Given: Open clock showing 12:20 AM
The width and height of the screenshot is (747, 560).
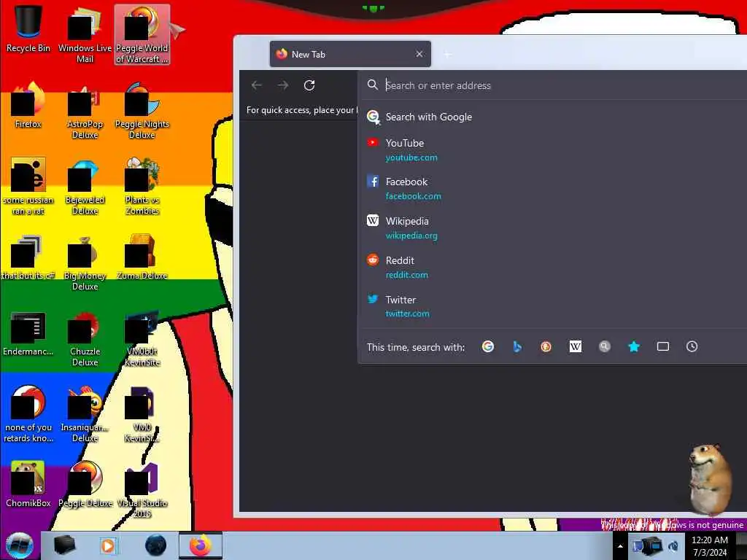Looking at the screenshot, I should 709,545.
